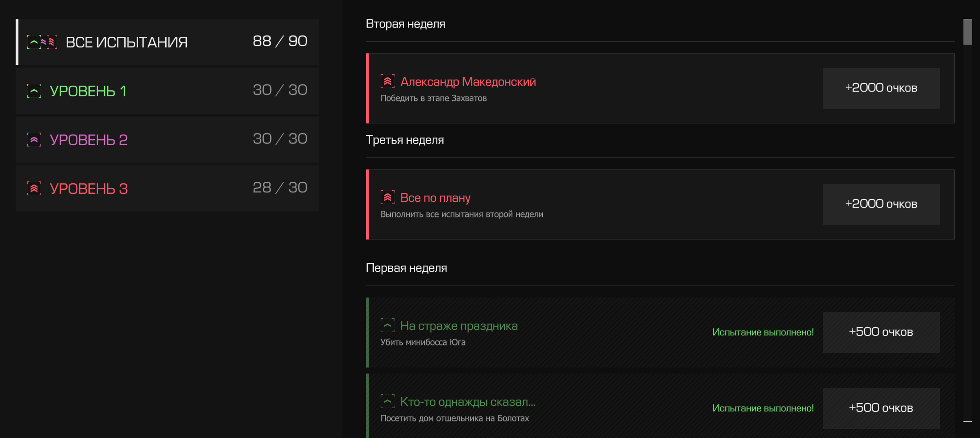This screenshot has height=438, width=980.
Task: Click the level icon next to Александр Македонский
Action: pos(388,81)
